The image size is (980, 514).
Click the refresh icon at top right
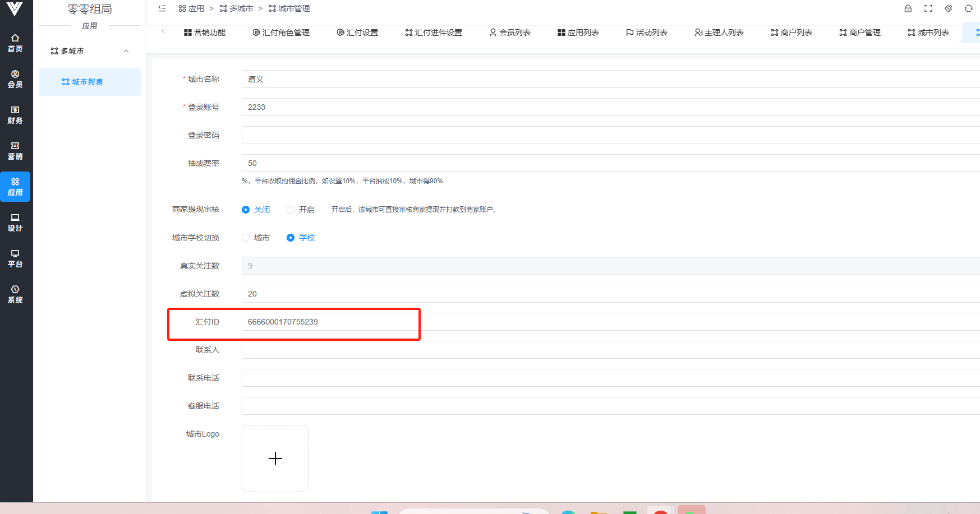coord(968,8)
